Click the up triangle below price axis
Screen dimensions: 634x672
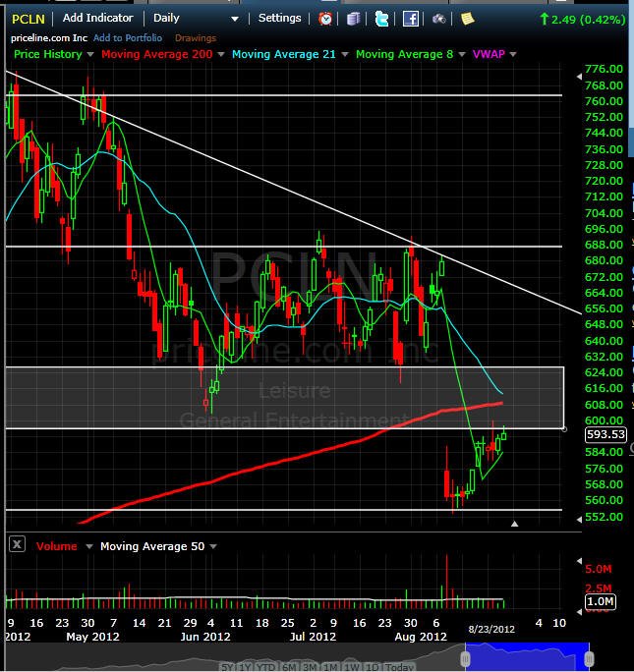(515, 524)
